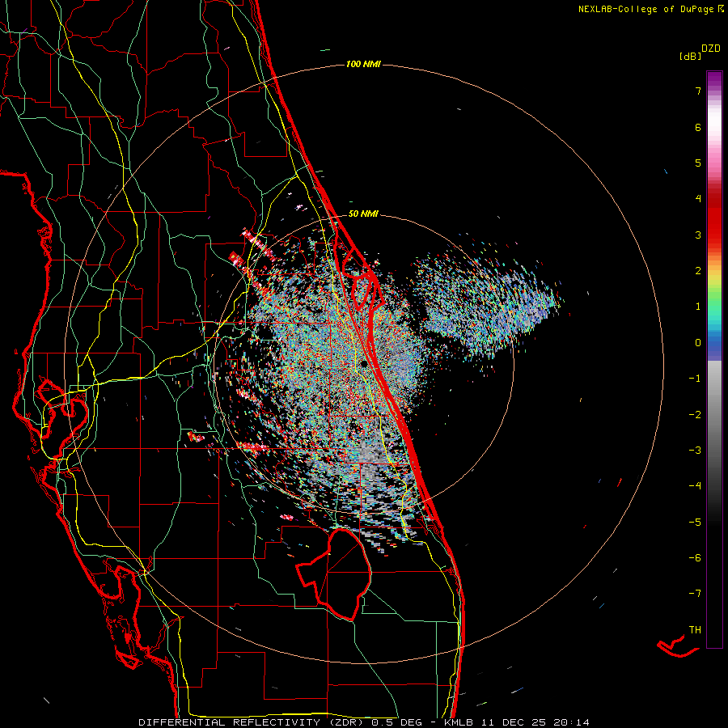The width and height of the screenshot is (728, 728).
Task: Click the -3 dB tick label on scale
Action: tap(695, 451)
